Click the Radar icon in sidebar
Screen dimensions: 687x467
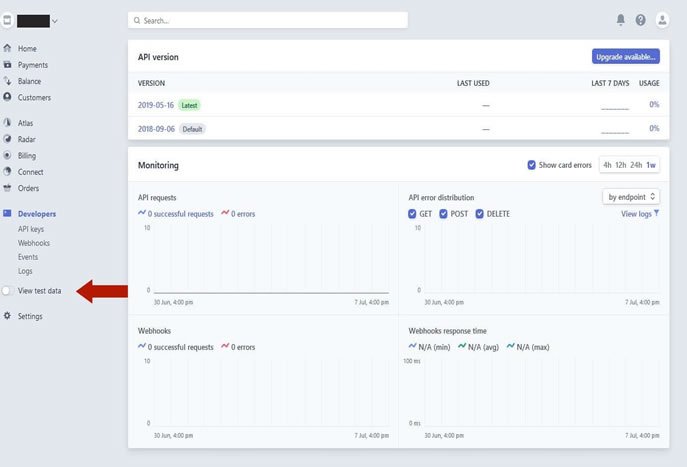[8, 139]
